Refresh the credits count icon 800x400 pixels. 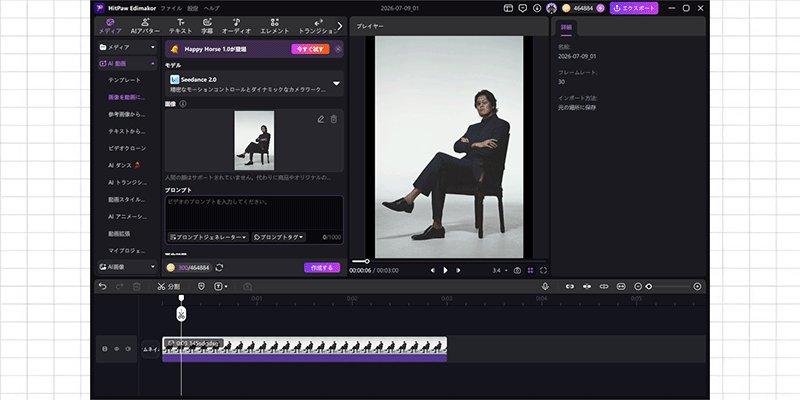click(219, 267)
